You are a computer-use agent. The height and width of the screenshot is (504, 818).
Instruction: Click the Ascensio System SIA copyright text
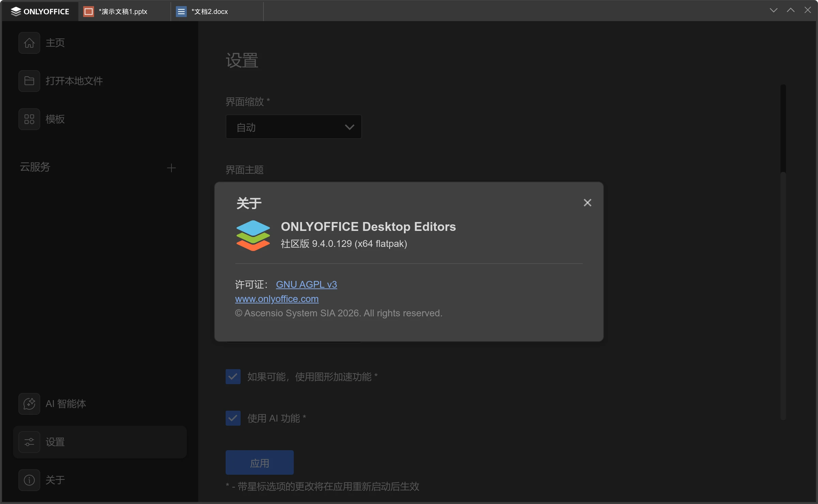pos(339,313)
